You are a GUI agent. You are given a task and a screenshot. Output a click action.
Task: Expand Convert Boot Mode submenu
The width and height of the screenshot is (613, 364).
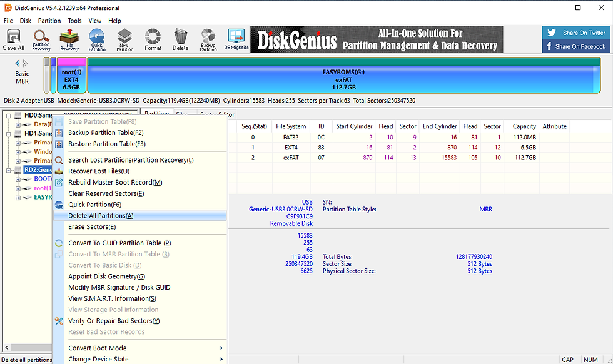coord(139,348)
